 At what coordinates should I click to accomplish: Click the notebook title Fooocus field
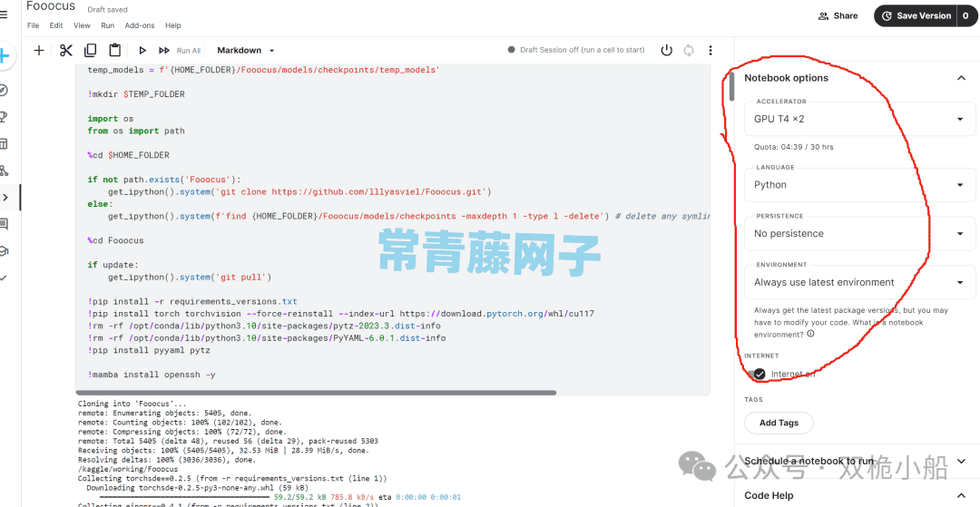pos(51,6)
